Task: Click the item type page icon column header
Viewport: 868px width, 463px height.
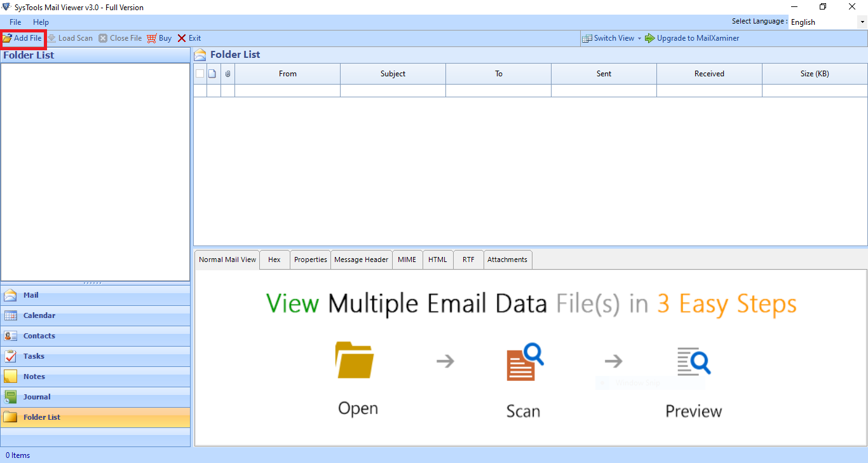Action: coord(214,74)
